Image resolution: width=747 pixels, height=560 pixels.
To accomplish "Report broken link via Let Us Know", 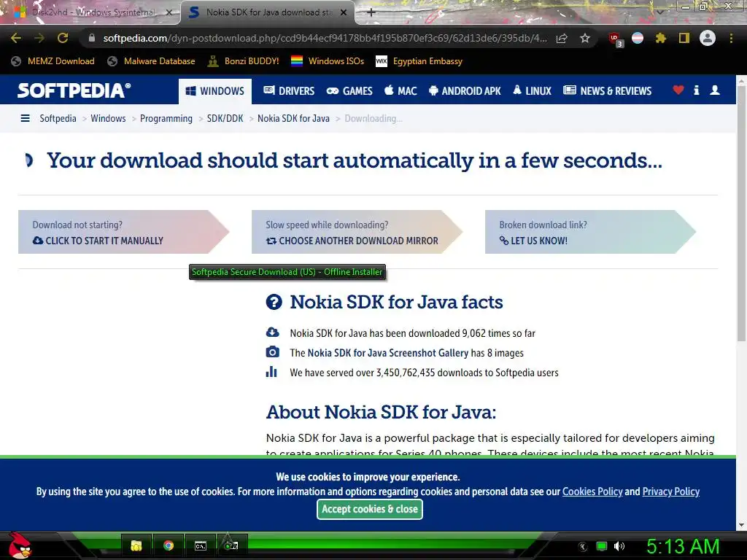I will pos(590,232).
